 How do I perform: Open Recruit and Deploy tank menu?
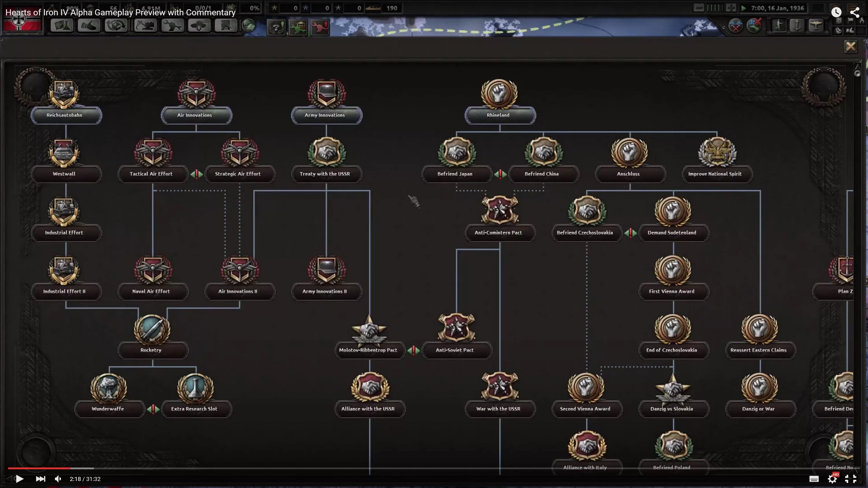[199, 26]
